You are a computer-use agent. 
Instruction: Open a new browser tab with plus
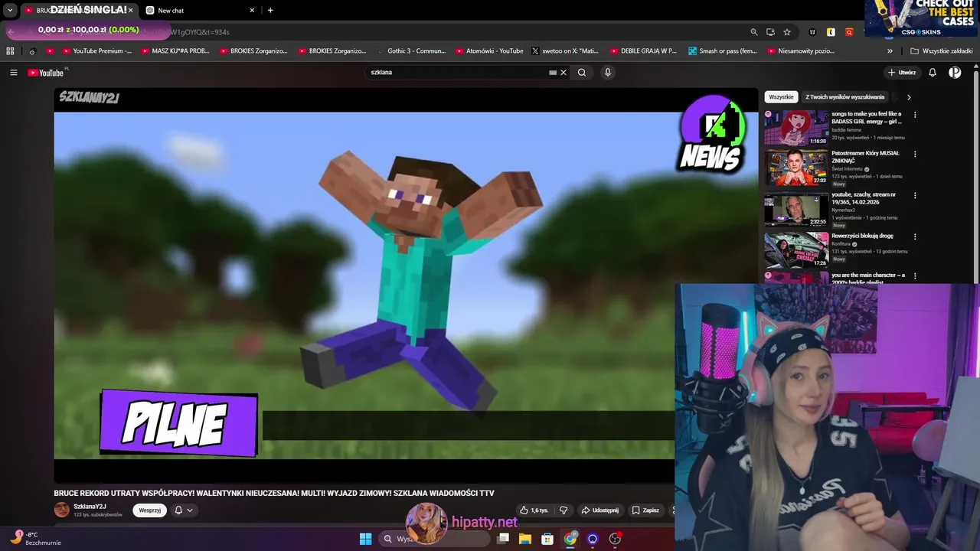(270, 11)
